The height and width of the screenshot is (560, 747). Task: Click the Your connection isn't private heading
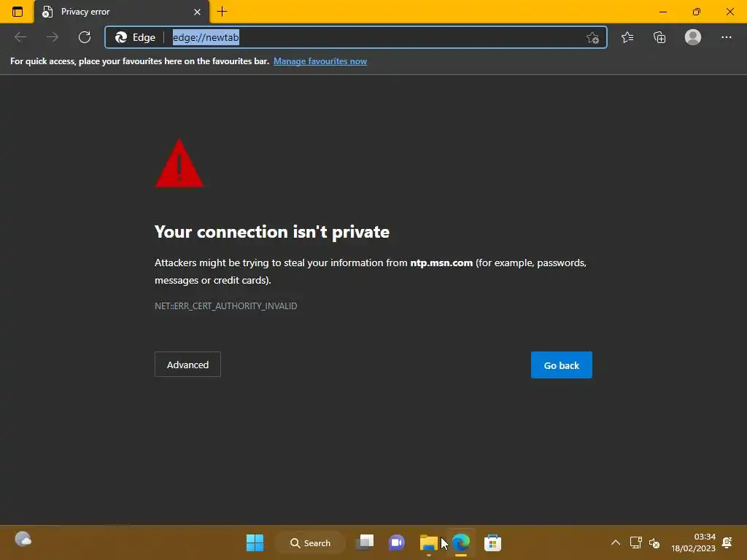(x=272, y=232)
